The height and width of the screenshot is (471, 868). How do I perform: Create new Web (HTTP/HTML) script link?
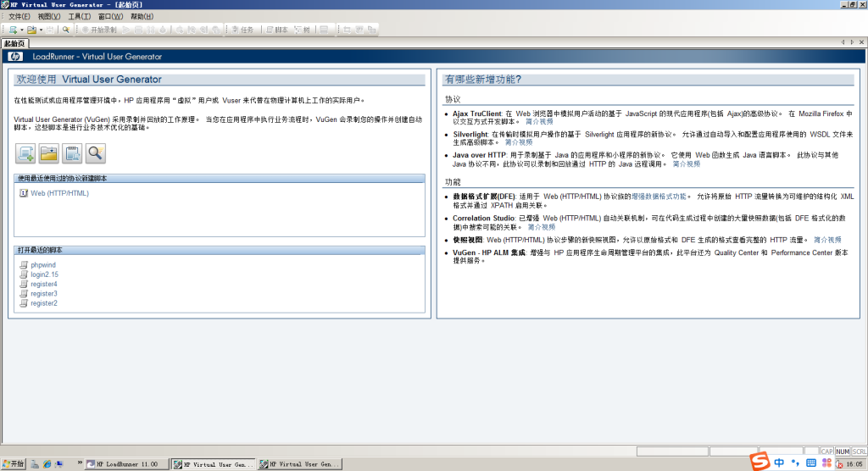[x=60, y=193]
